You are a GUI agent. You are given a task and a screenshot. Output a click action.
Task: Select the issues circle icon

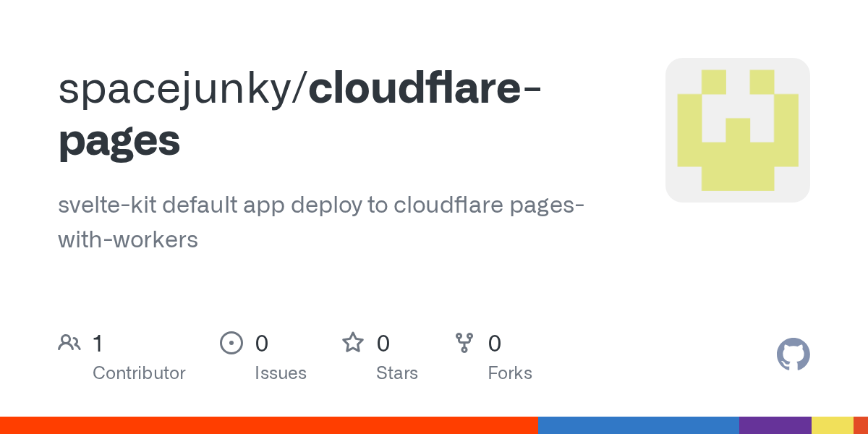pos(231,342)
